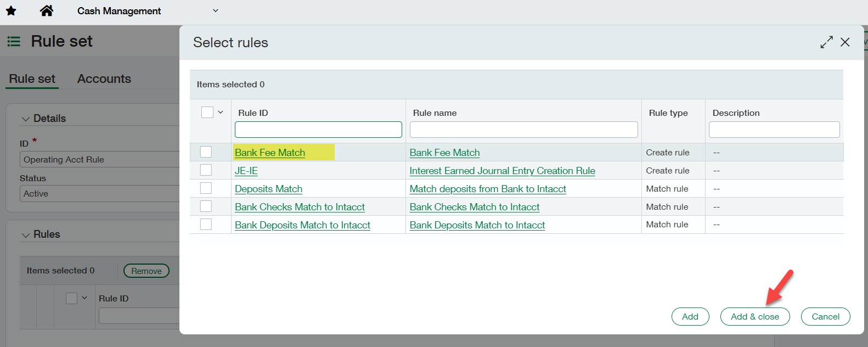
Task: Open the Cash Management module dropdown
Action: 216,11
